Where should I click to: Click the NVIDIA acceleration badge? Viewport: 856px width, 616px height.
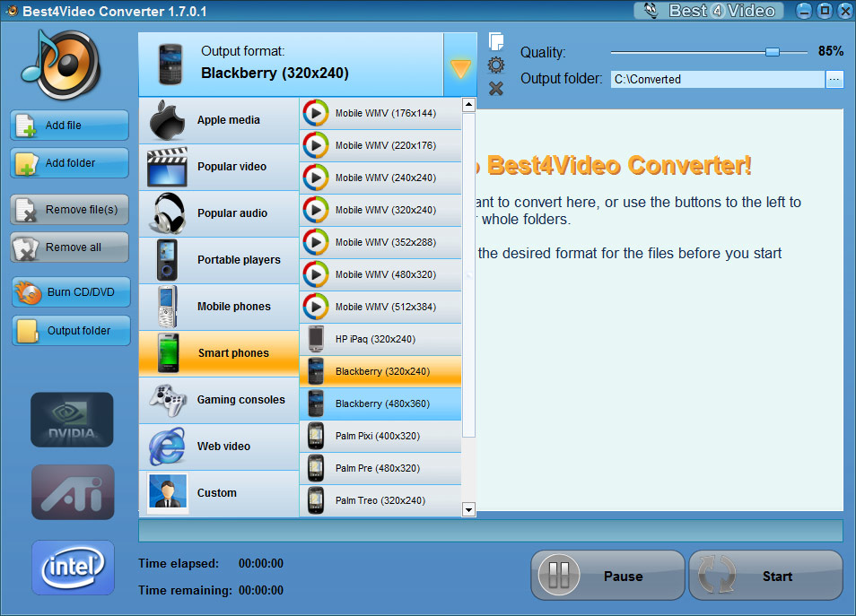pos(72,420)
